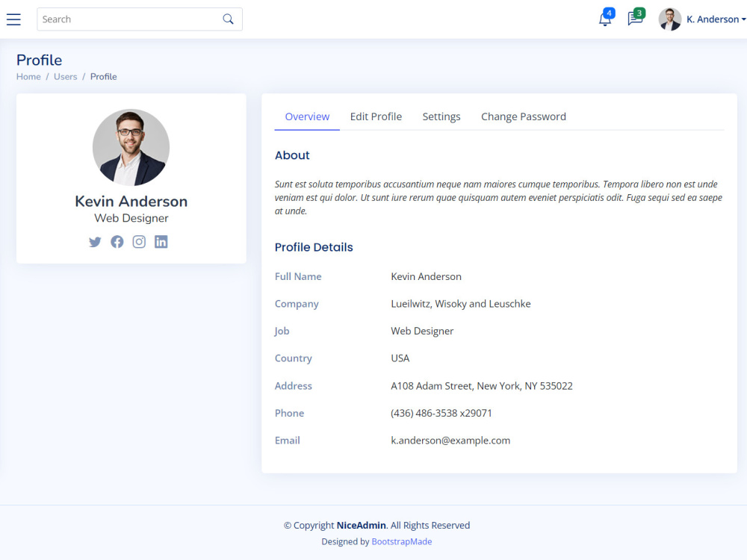Click the Full Name value Kevin Anderson
The image size is (747, 560).
point(427,277)
